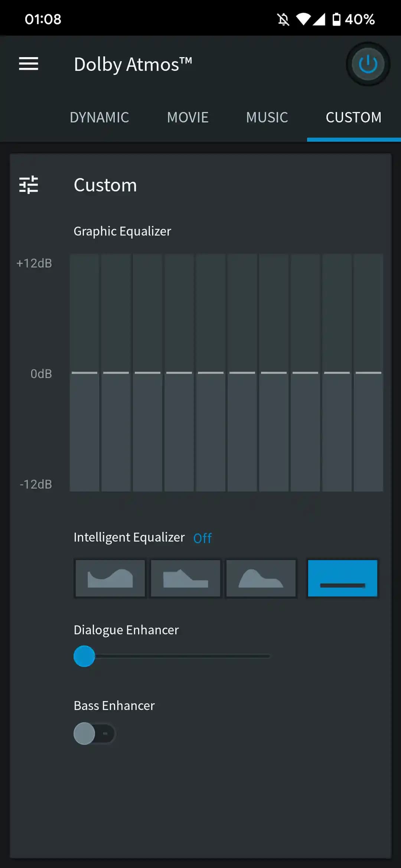
Task: Switch to the Dynamic tab
Action: click(99, 118)
